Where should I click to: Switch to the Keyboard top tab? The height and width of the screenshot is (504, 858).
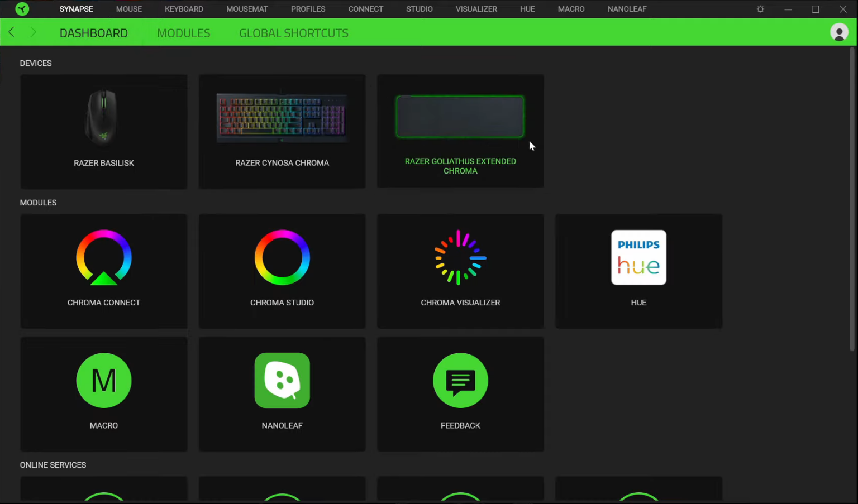point(184,9)
